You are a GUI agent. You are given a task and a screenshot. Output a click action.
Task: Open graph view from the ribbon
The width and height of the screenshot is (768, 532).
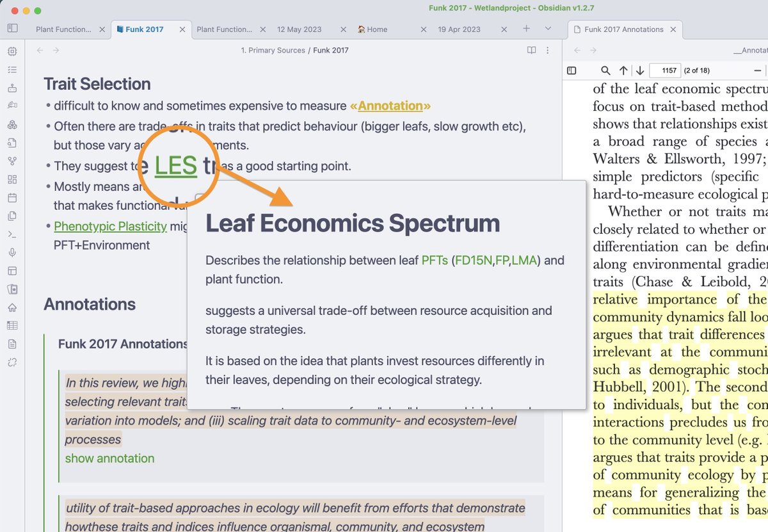click(x=12, y=161)
